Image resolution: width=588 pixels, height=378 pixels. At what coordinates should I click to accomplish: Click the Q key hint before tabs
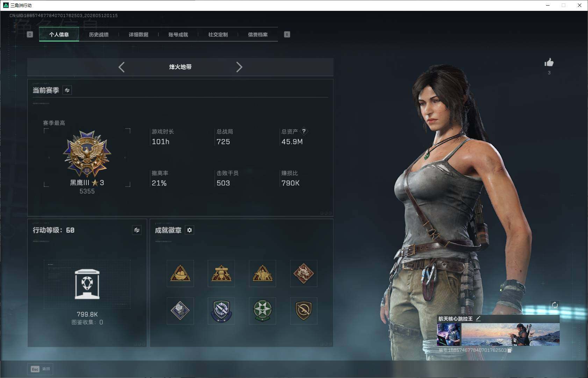coord(30,34)
